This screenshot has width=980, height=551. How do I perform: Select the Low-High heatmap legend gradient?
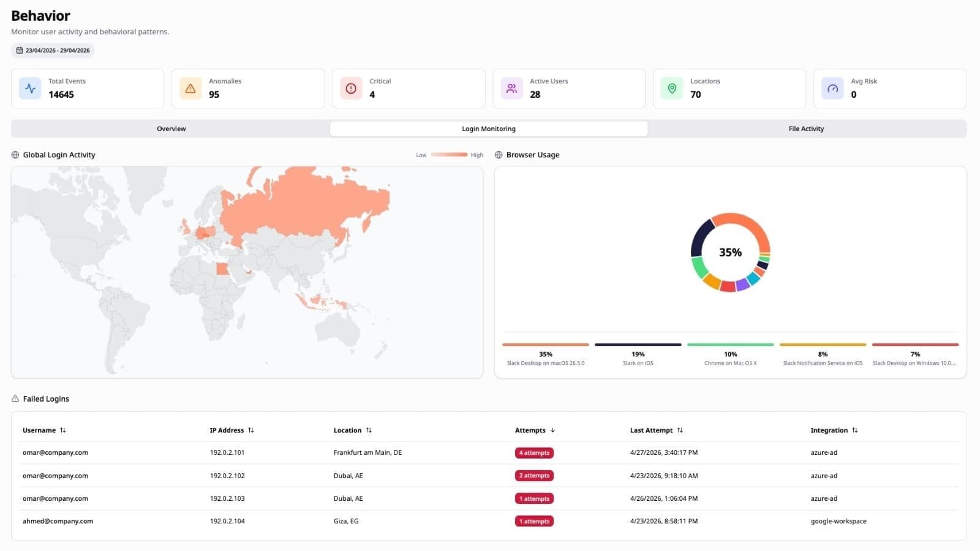click(449, 155)
